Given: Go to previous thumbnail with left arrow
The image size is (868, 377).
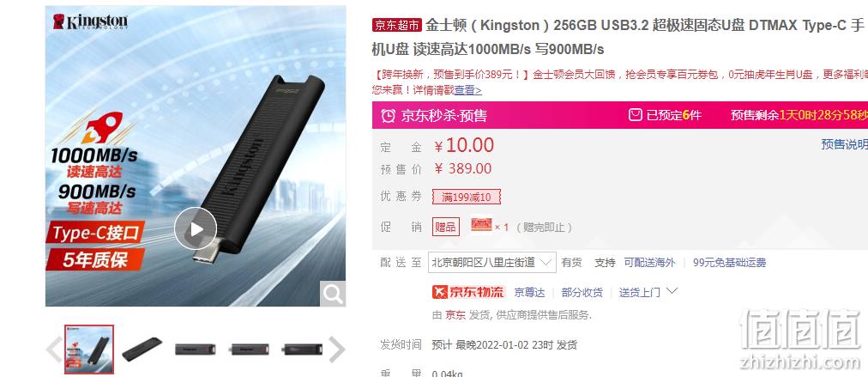Looking at the screenshot, I should point(54,350).
